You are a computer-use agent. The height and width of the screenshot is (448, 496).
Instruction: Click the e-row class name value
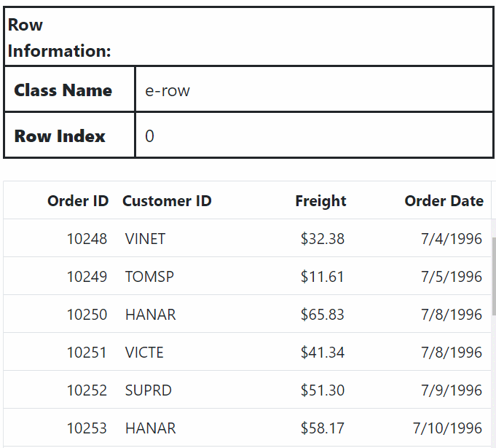pos(168,91)
